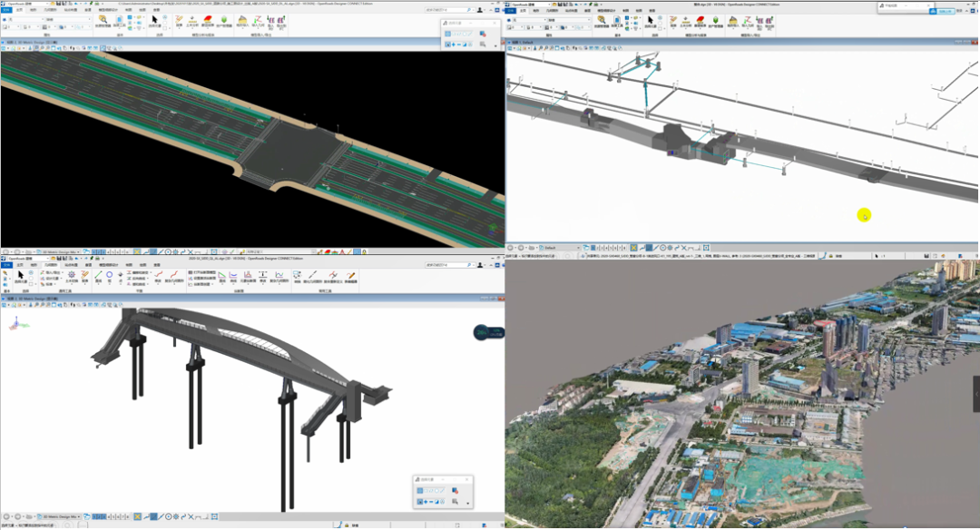This screenshot has height=530, width=980.
Task: Select red Spiral tool in bridge window ribbon
Action: coord(158,274)
